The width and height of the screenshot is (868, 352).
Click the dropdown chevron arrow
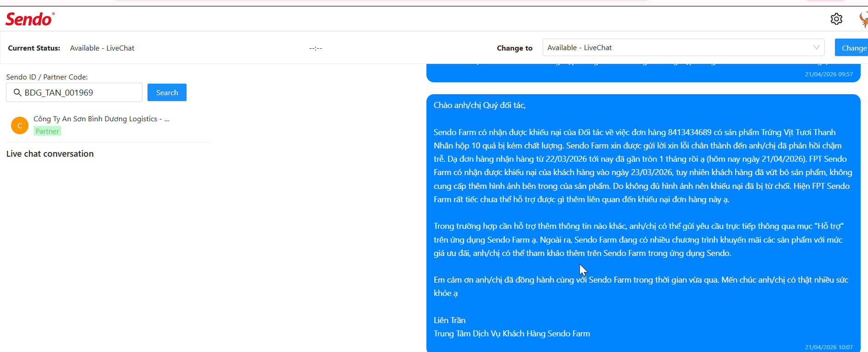point(816,47)
